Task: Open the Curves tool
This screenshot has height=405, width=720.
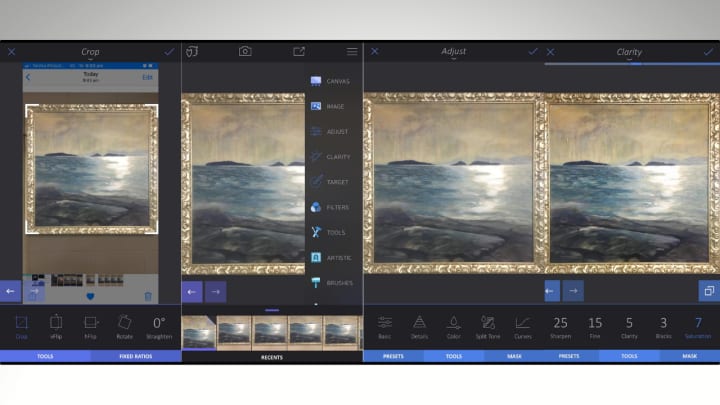Action: (523, 327)
